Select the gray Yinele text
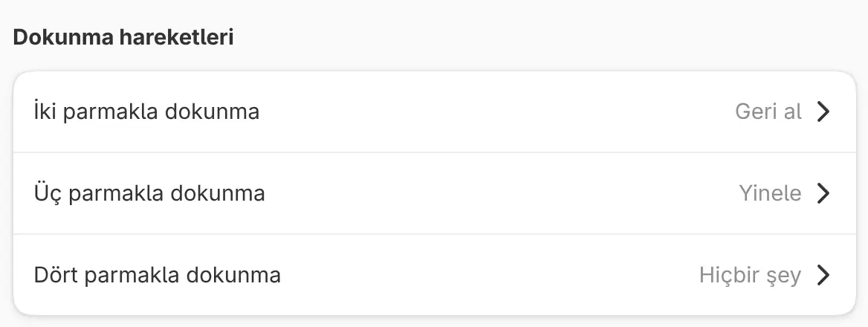The width and height of the screenshot is (868, 327). [770, 193]
